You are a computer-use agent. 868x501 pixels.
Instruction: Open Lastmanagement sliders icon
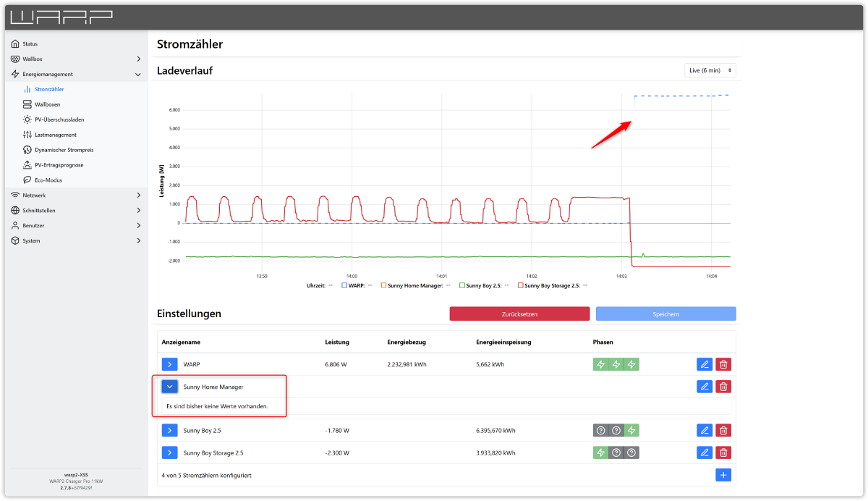(27, 135)
